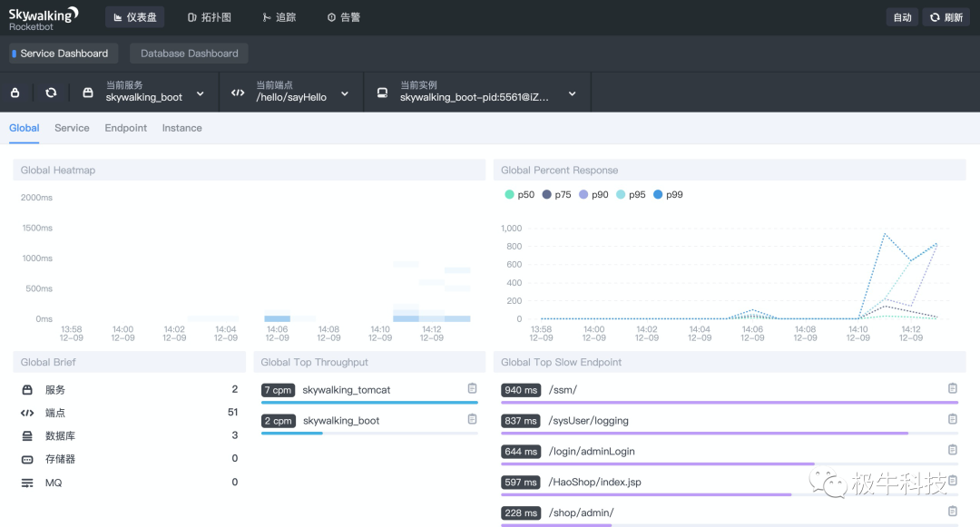Click the /login/adminLogin slow endpoint
The width and height of the screenshot is (980, 527).
[592, 451]
